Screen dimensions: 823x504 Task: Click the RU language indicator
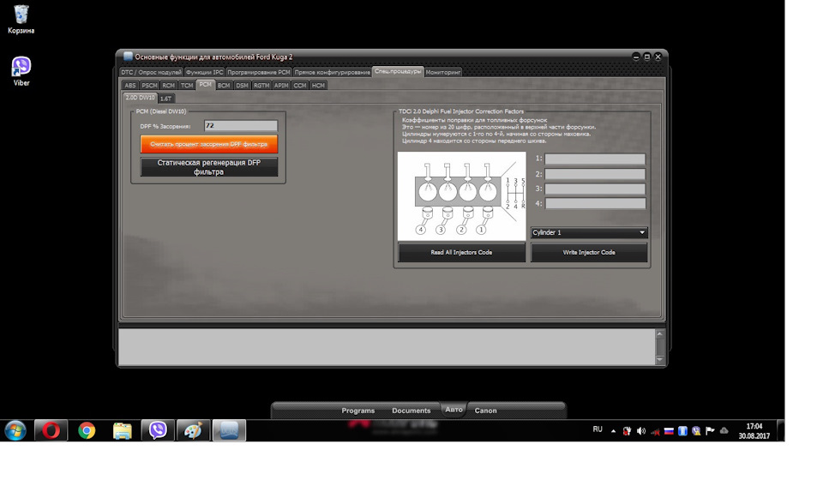pyautogui.click(x=598, y=429)
